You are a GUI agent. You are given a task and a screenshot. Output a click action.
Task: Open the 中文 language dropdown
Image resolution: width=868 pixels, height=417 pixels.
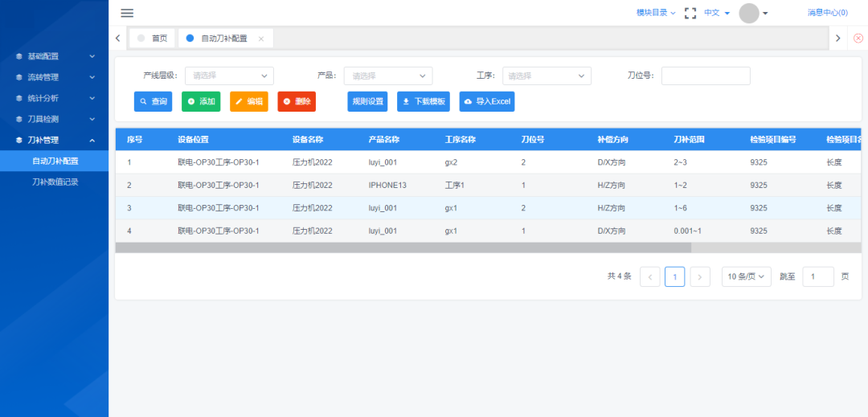pos(717,13)
